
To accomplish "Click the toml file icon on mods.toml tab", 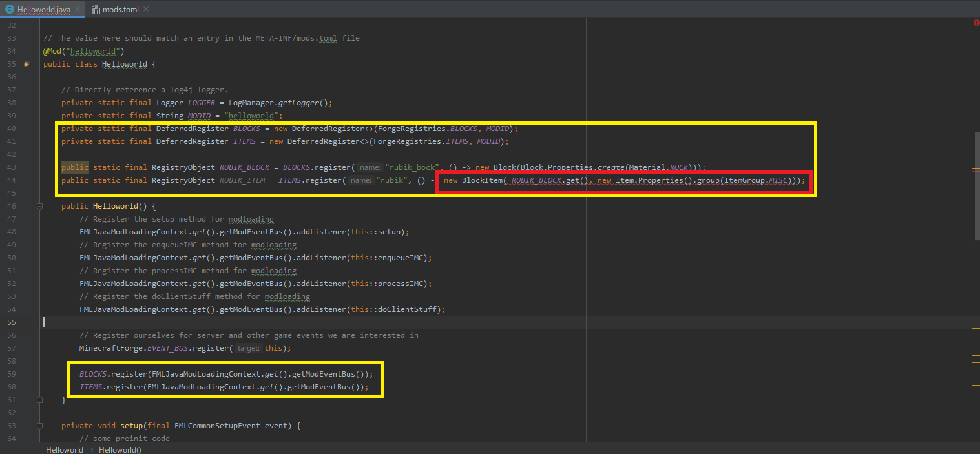I will 96,9.
